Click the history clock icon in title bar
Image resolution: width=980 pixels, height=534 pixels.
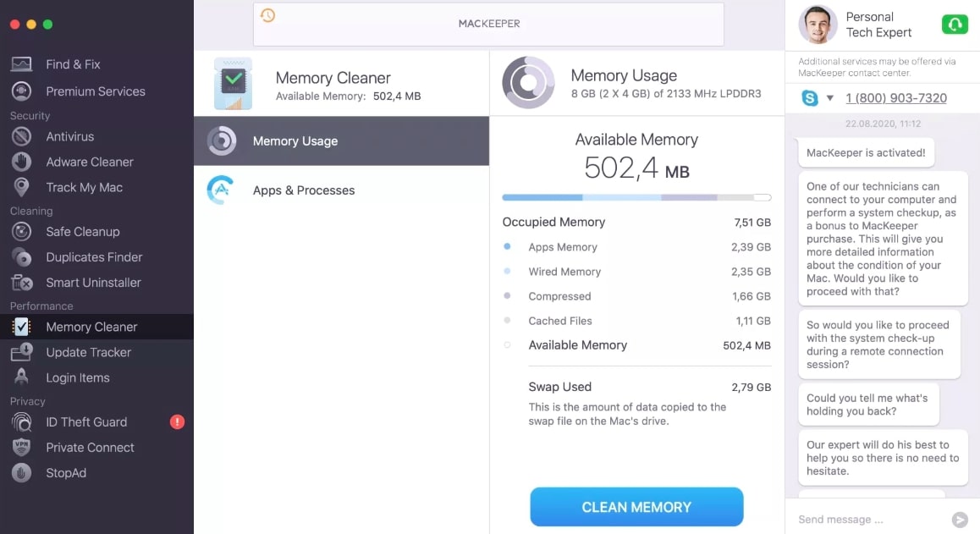click(x=267, y=15)
